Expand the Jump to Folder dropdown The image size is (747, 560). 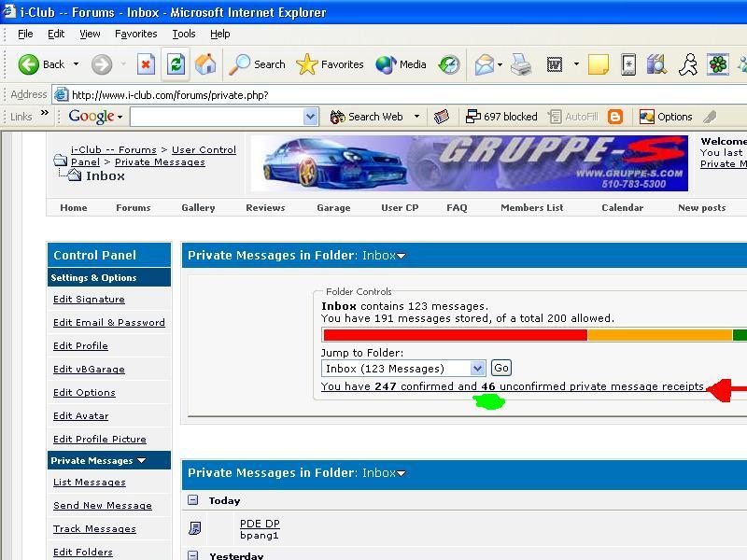(x=477, y=369)
